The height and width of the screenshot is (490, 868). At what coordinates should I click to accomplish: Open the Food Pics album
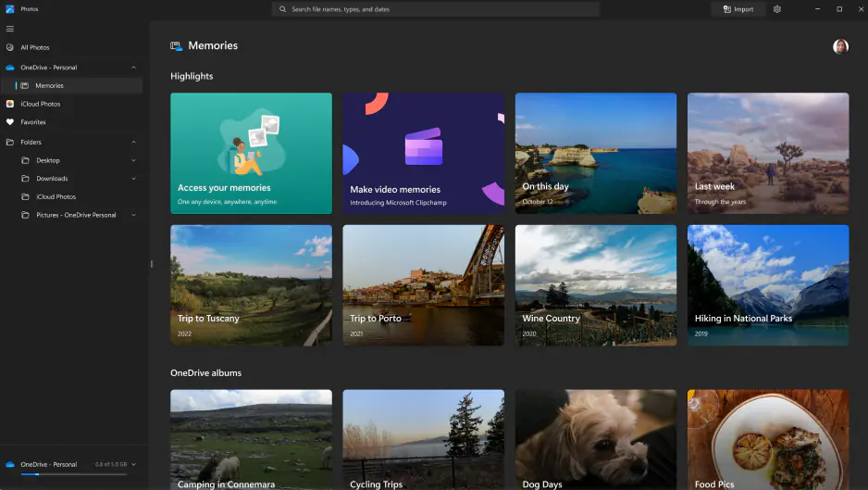768,440
